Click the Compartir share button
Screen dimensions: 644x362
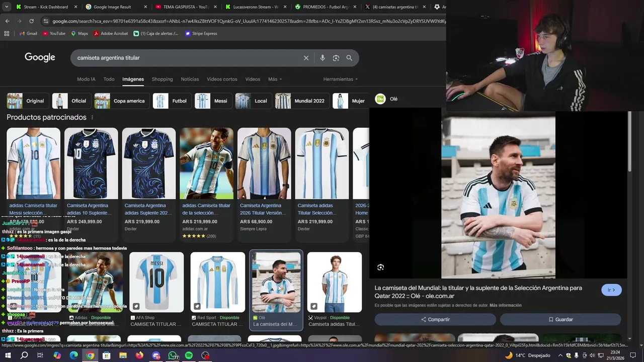435,319
